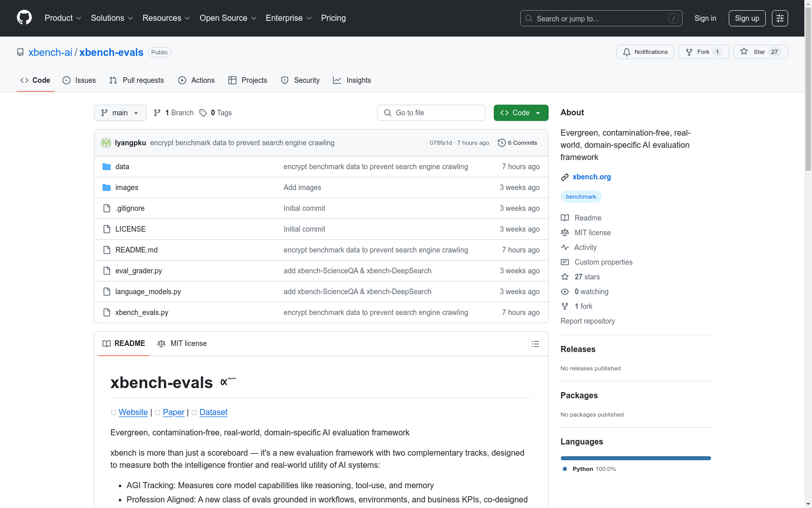
Task: Click the xbench logo image in README heading
Action: click(x=228, y=381)
